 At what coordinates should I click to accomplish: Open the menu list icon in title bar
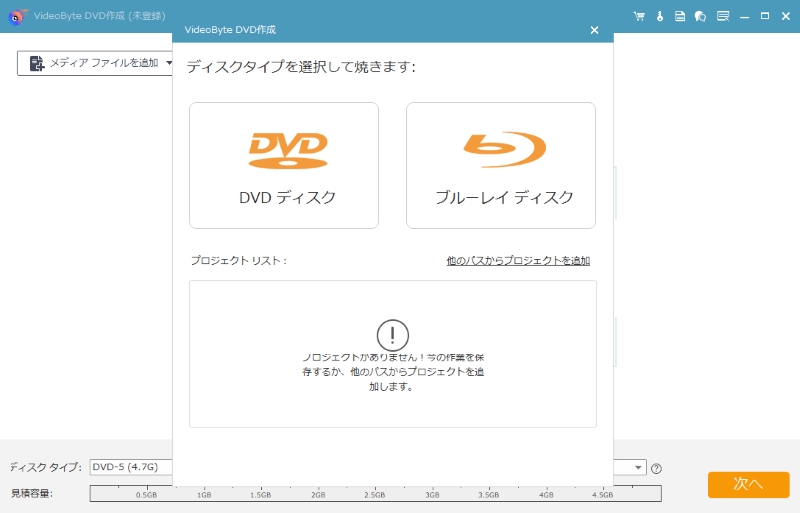click(723, 16)
